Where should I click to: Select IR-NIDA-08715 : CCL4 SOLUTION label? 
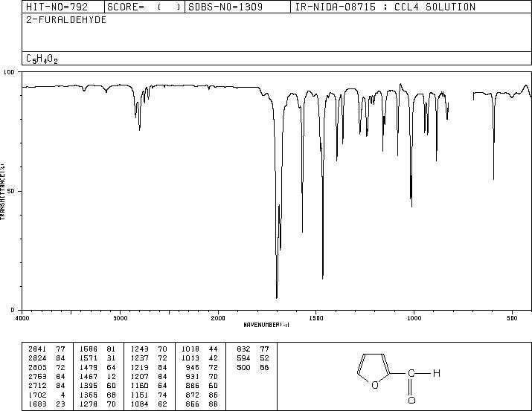coord(385,7)
